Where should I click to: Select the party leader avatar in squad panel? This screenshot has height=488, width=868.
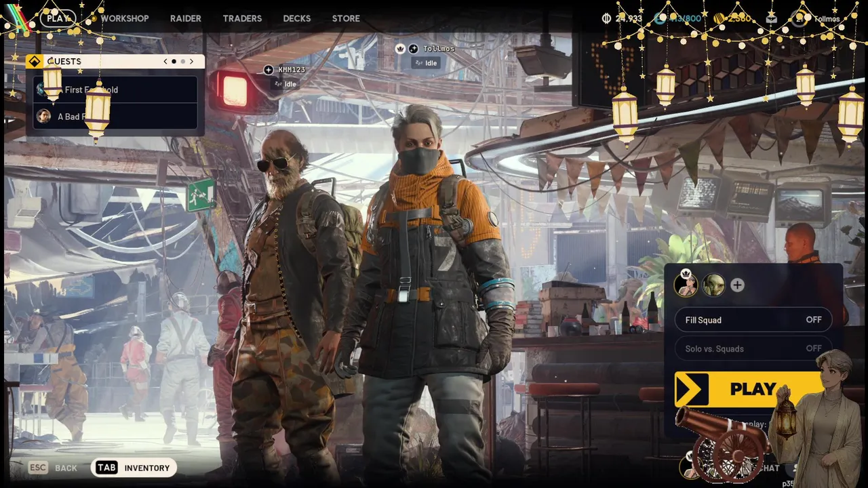pos(686,285)
